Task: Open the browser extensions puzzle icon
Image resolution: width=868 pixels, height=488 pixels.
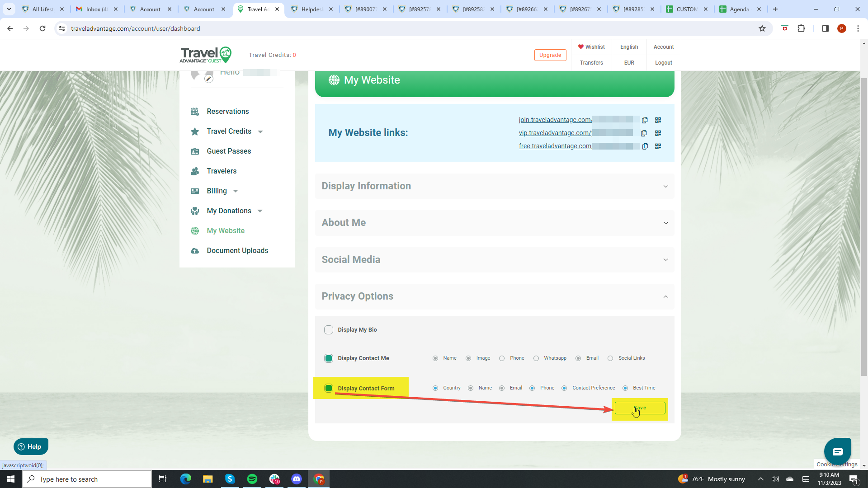Action: (801, 28)
